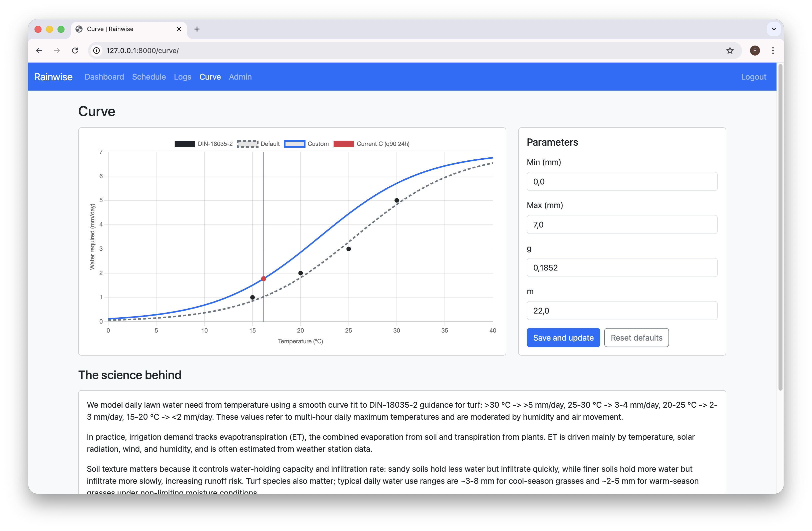Open a new tab with plus icon

197,29
